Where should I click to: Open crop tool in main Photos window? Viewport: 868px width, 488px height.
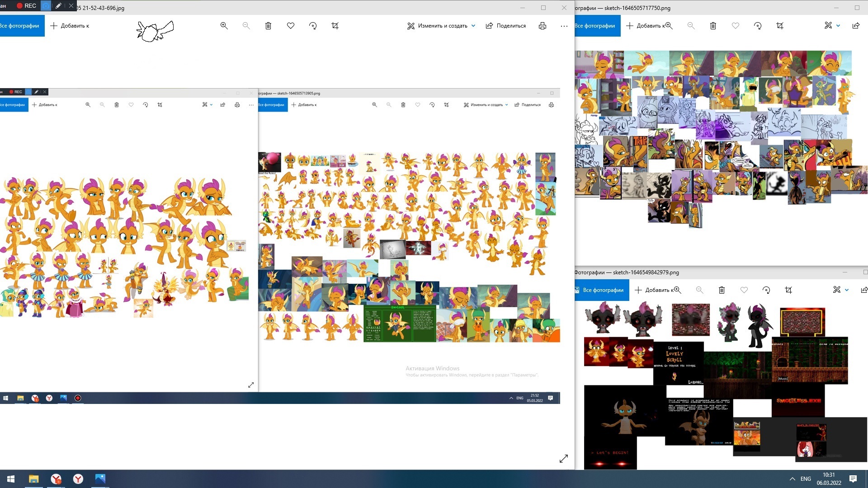click(x=335, y=26)
